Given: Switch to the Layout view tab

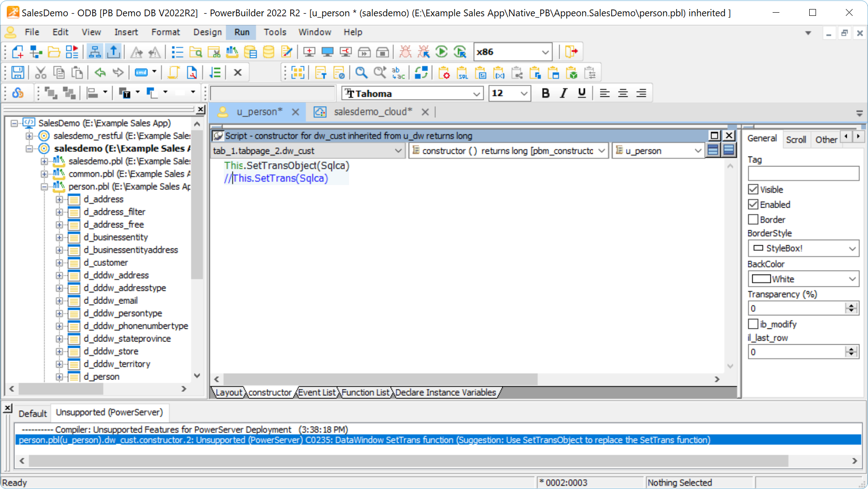Looking at the screenshot, I should click(x=229, y=393).
